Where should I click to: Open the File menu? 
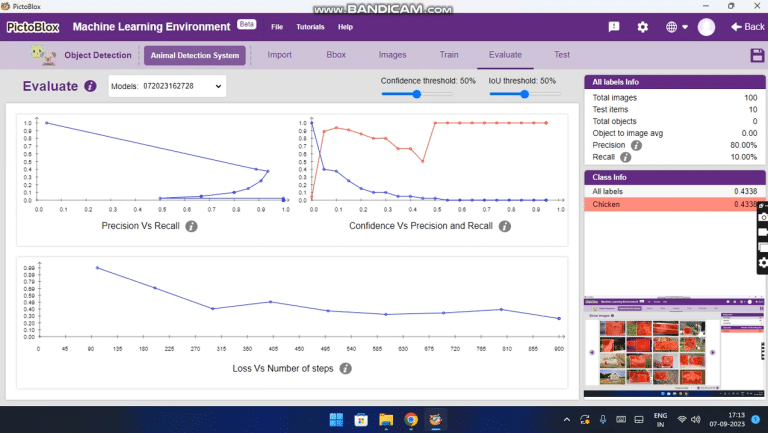(277, 27)
